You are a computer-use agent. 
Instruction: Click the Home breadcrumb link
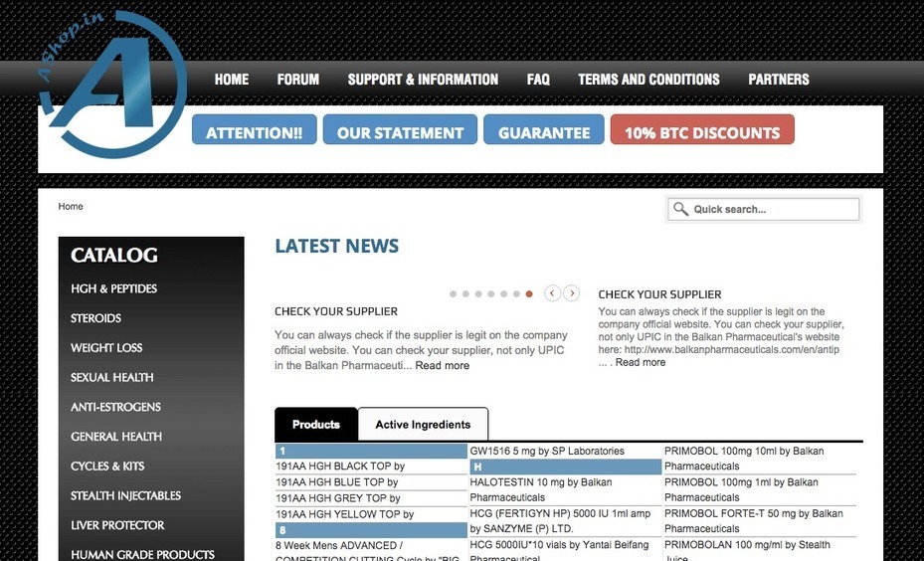click(71, 207)
